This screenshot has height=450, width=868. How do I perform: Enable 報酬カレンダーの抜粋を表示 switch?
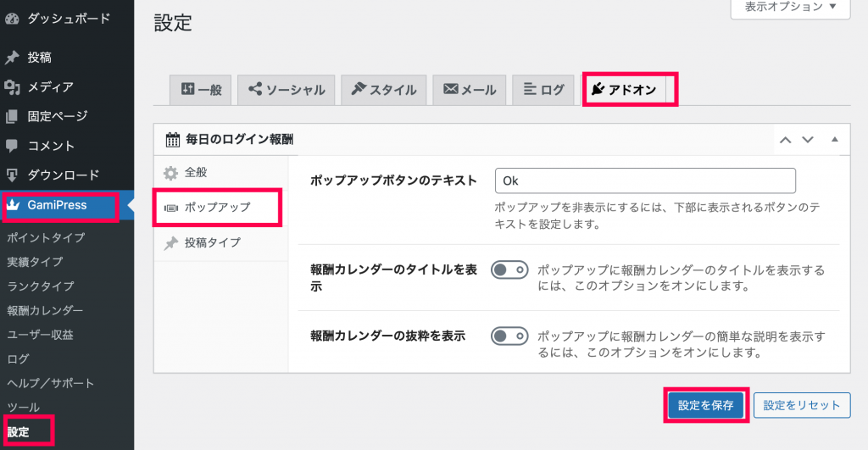[x=509, y=336]
